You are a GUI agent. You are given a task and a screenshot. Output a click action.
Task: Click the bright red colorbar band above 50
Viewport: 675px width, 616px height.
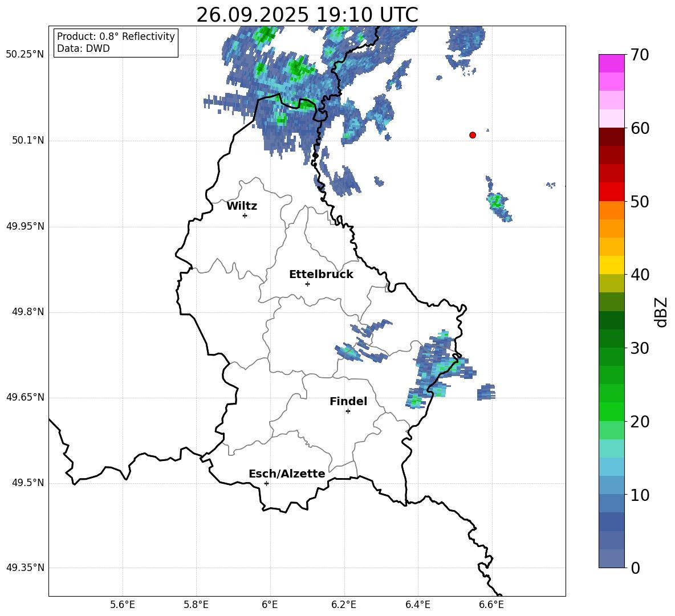(611, 192)
